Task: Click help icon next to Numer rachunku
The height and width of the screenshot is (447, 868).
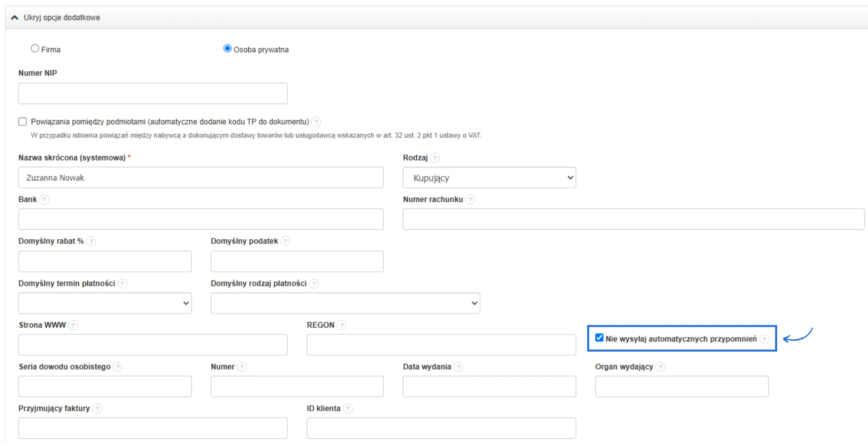Action: tap(470, 200)
